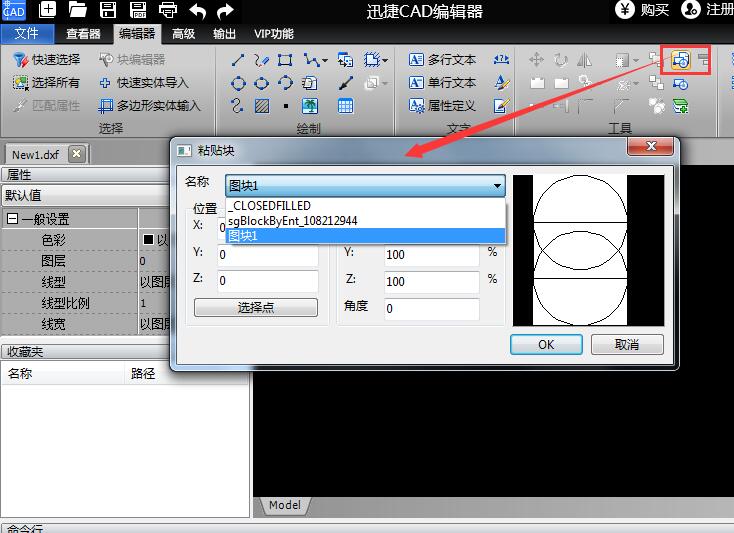Image resolution: width=734 pixels, height=533 pixels.
Task: Click the new file icon in title bar
Action: [47, 11]
